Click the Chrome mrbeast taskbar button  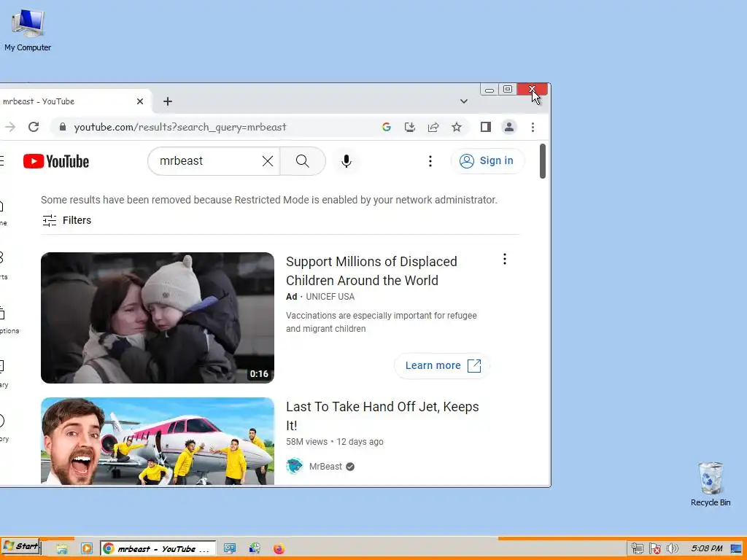[158, 548]
